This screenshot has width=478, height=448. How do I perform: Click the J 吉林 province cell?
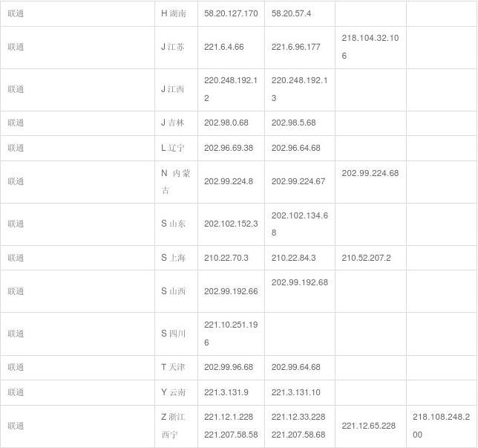click(x=174, y=123)
